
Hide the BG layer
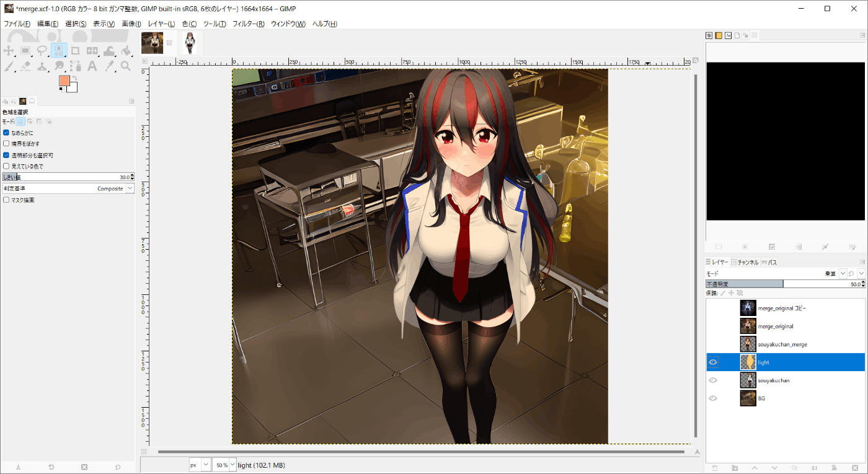coord(713,398)
